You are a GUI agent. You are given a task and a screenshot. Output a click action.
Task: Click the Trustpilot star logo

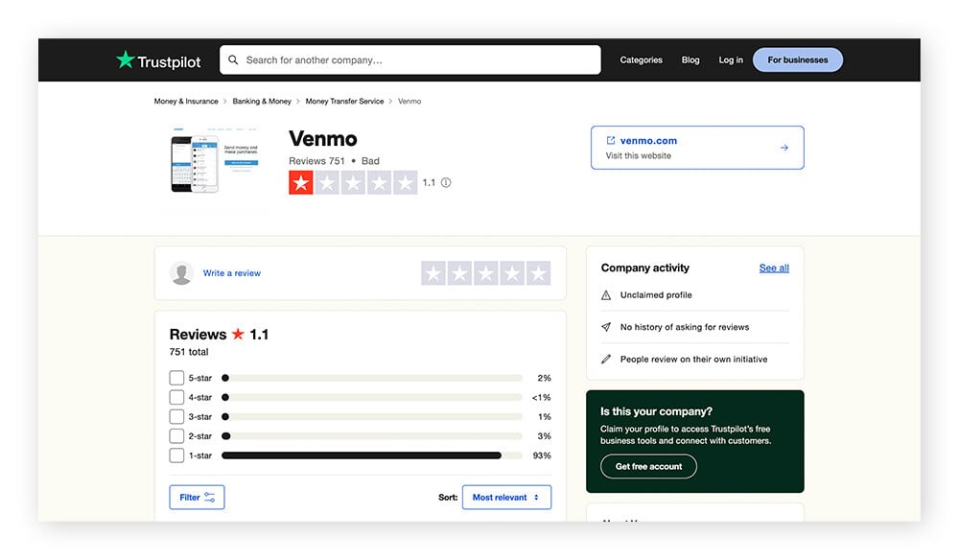point(126,59)
